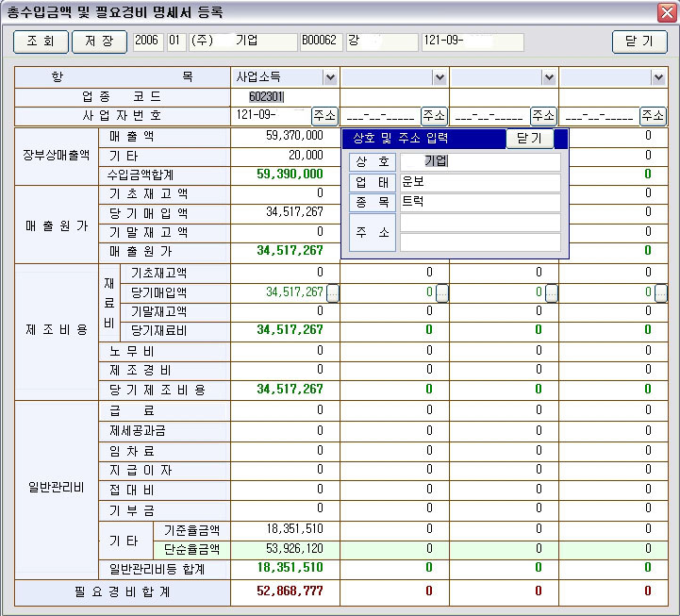Click the 주소 button in the second column
Viewport: 680px width, 616px height.
(x=434, y=116)
